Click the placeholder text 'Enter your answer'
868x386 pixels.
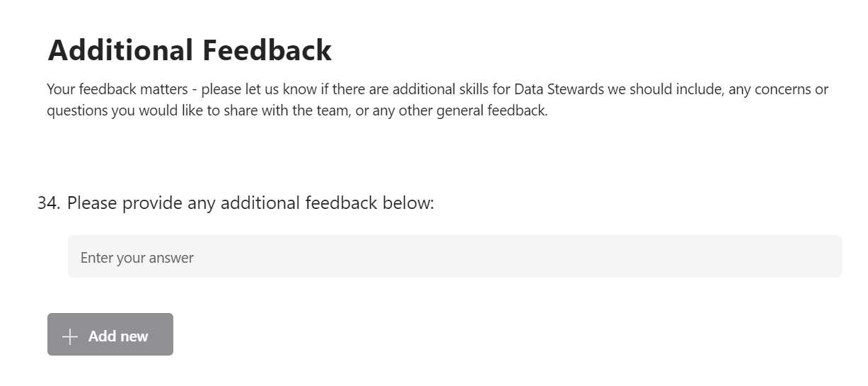[137, 258]
